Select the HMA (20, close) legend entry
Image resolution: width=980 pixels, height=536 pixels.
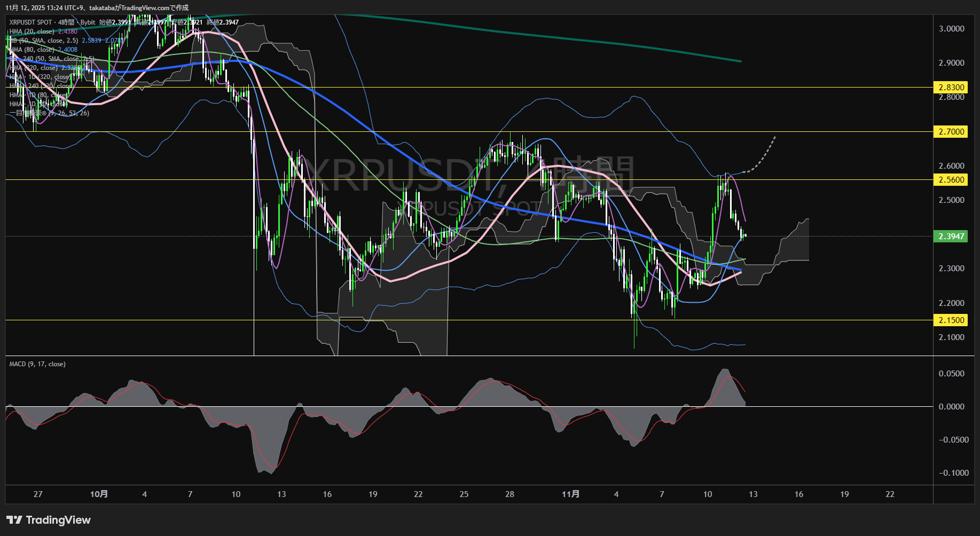tap(32, 31)
